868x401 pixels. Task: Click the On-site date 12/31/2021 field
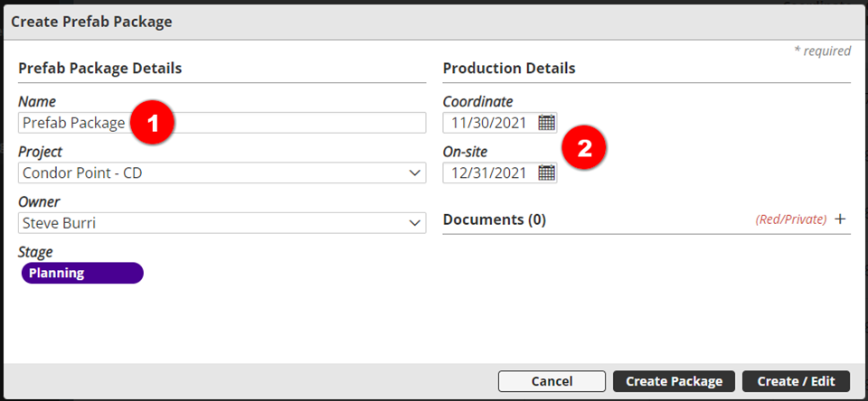coord(489,173)
